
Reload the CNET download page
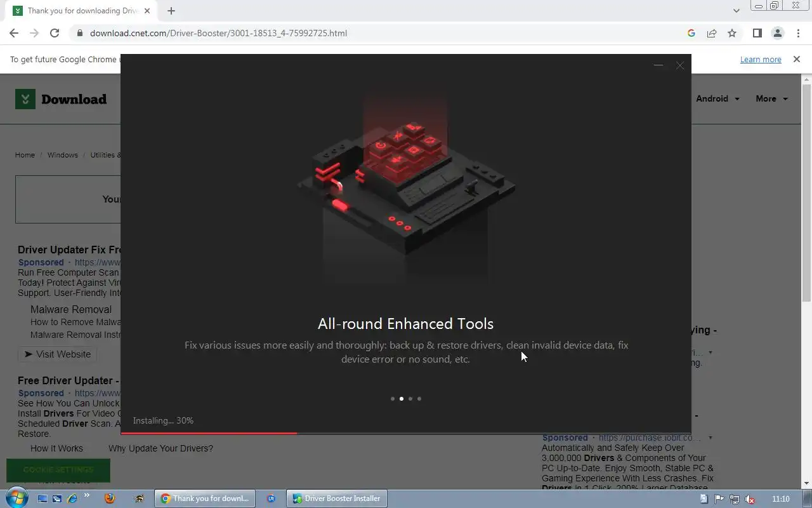pos(55,33)
